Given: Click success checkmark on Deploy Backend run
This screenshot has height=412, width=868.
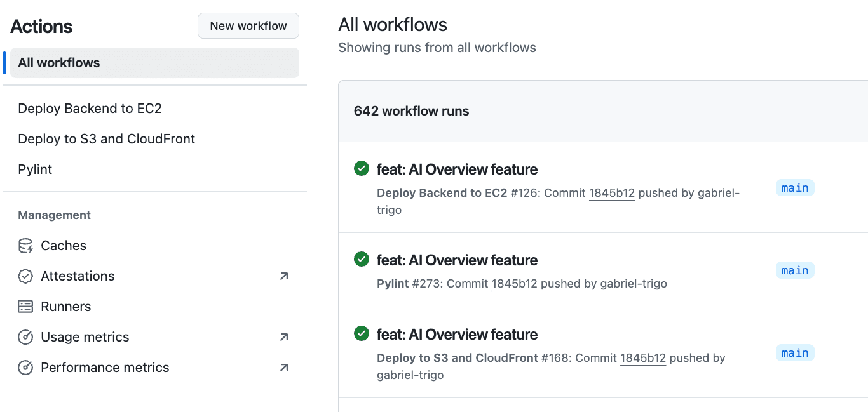Looking at the screenshot, I should (x=361, y=169).
